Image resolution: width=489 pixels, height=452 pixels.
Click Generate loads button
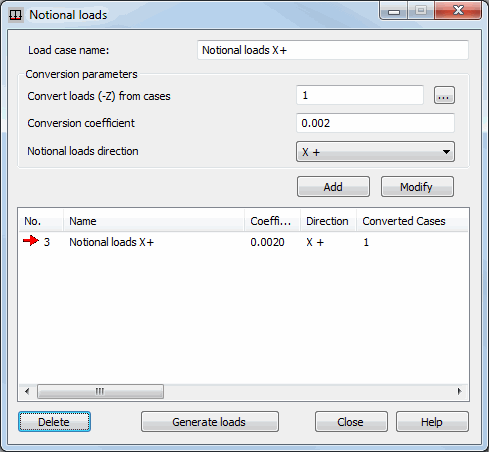(210, 422)
